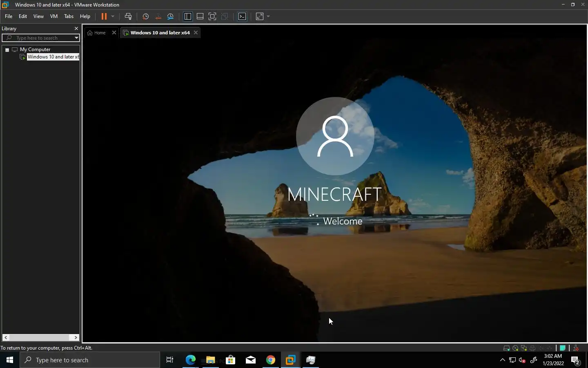Open Task View from the taskbar
Image resolution: width=588 pixels, height=368 pixels.
tap(170, 360)
